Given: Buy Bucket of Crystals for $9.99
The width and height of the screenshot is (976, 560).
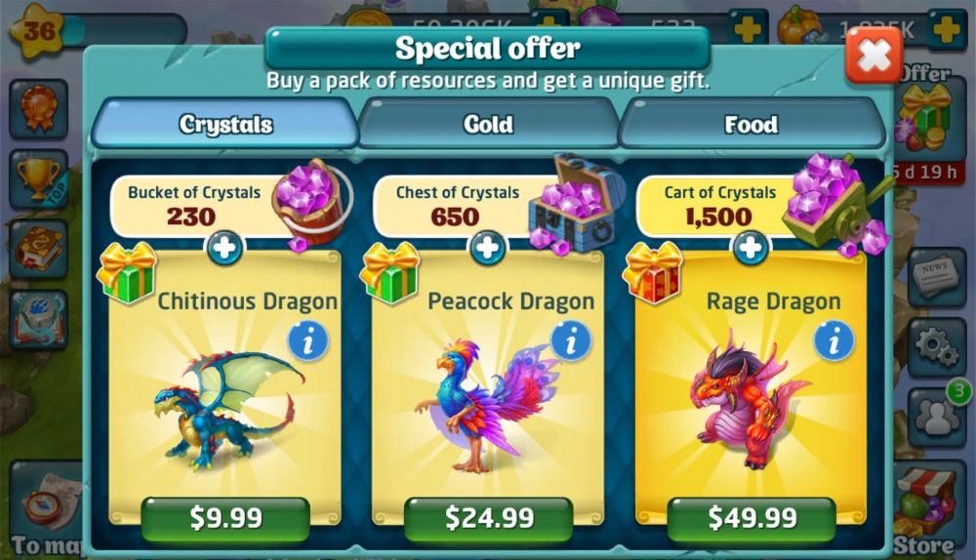Looking at the screenshot, I should click(225, 518).
